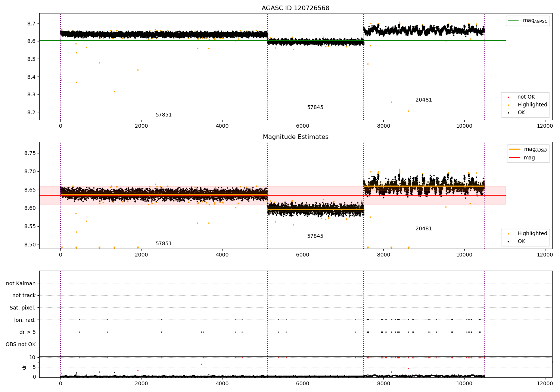
Task: Click the 4000 x-tick under the bottom plot
Action: [x=222, y=384]
